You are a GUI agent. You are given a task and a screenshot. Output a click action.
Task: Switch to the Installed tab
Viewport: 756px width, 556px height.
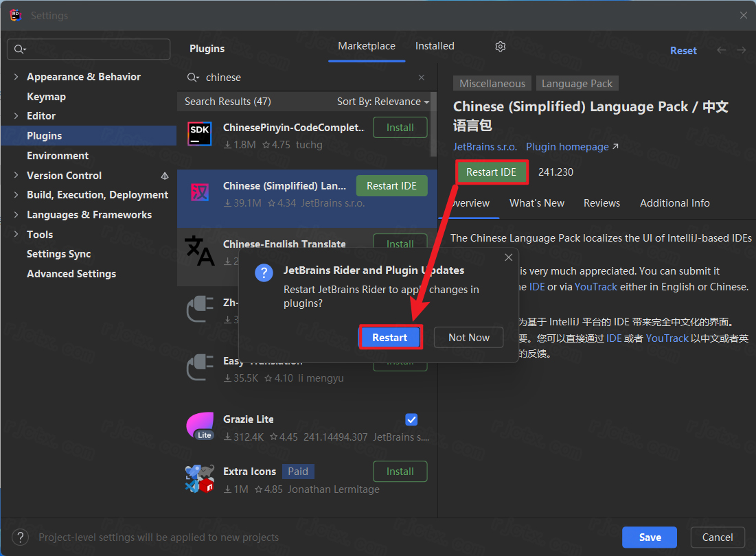[435, 46]
